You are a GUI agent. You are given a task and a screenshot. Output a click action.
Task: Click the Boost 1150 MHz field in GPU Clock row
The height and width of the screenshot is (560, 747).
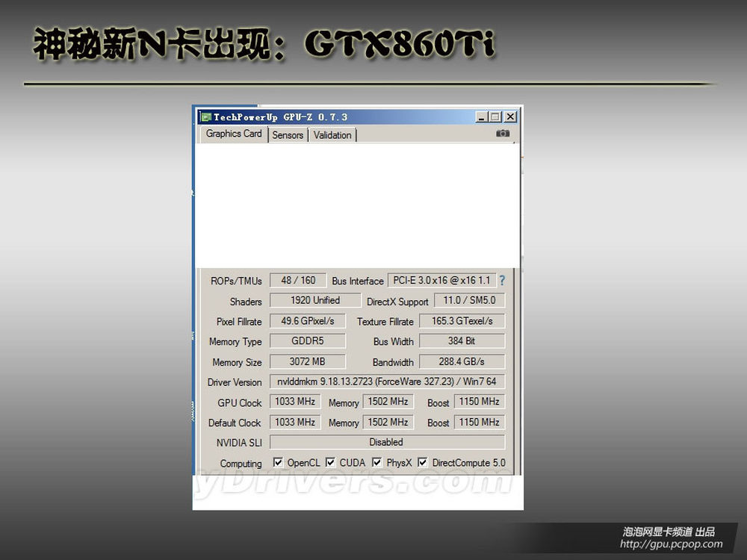tap(480, 402)
